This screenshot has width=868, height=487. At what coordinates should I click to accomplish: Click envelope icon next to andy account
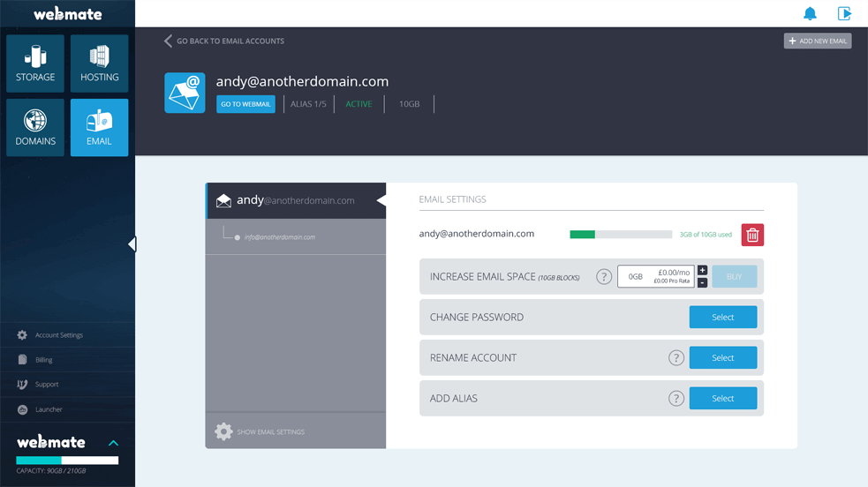tap(223, 200)
